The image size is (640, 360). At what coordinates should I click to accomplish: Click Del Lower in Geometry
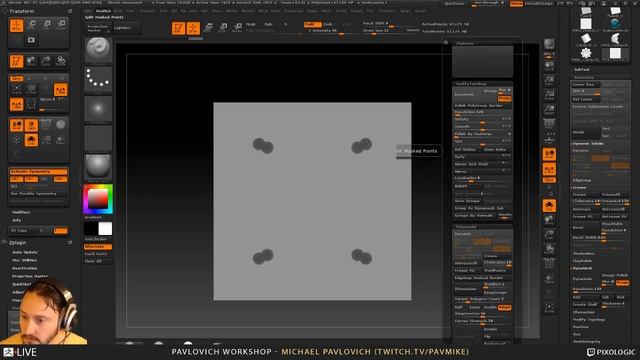585,99
